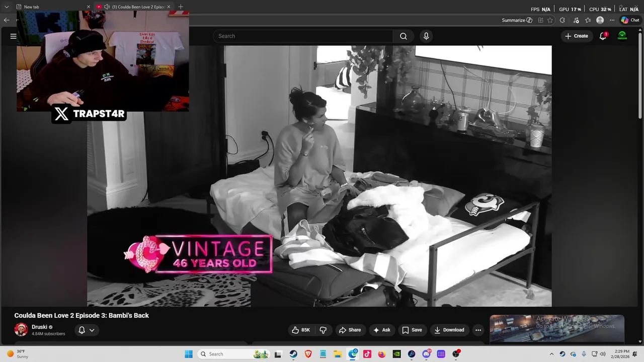
Task: Open Steam from the taskbar
Action: click(x=294, y=354)
